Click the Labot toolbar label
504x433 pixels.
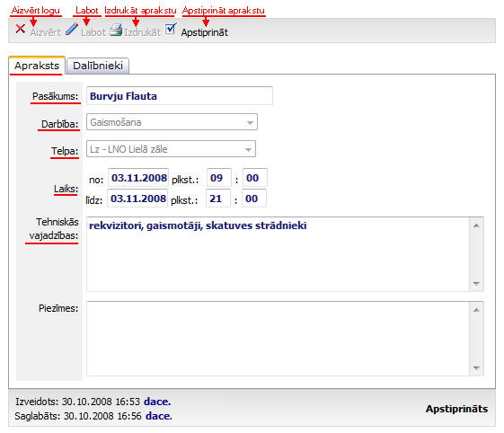click(93, 32)
